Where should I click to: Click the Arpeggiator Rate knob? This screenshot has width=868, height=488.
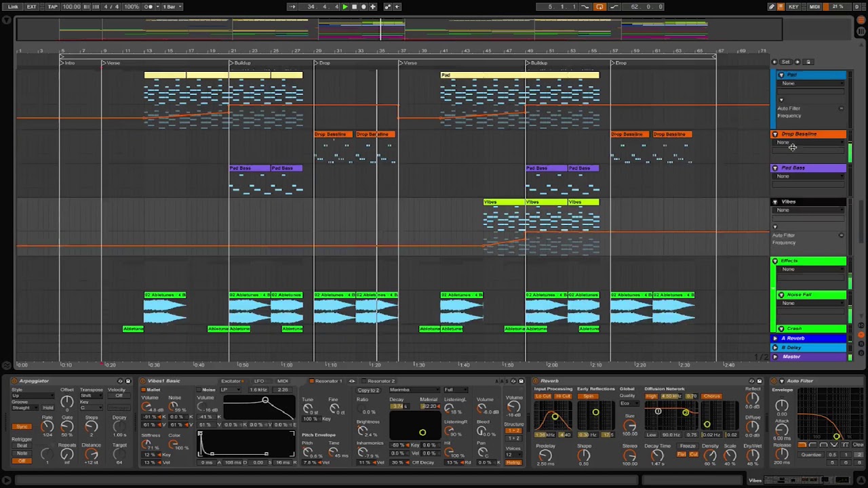pos(47,426)
